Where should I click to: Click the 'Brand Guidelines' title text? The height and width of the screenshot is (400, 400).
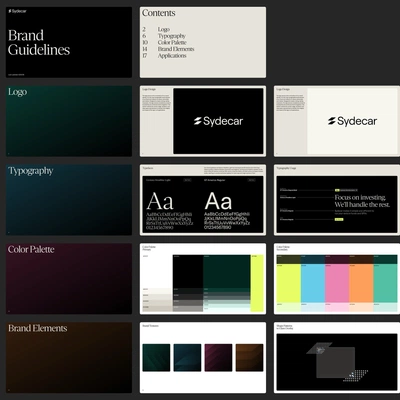click(x=39, y=43)
